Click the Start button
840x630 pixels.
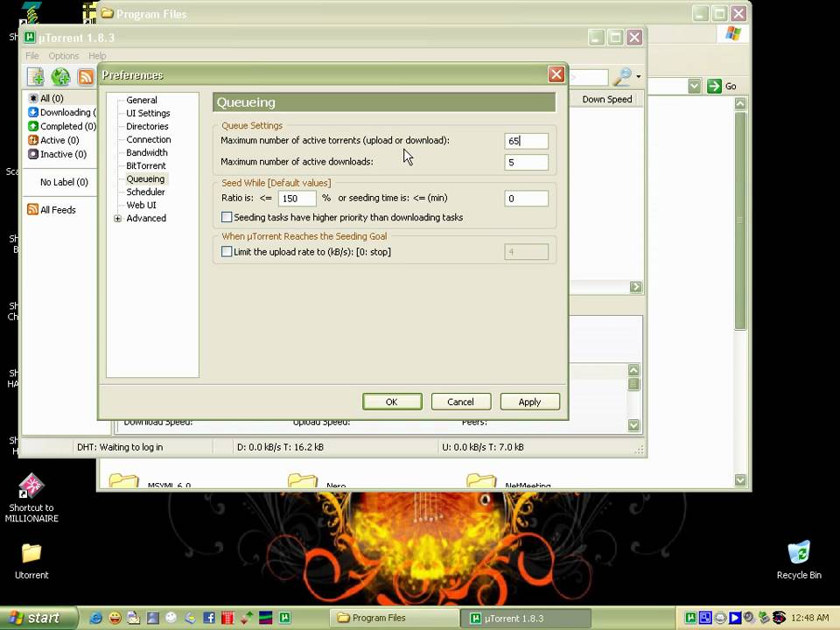tap(38, 618)
